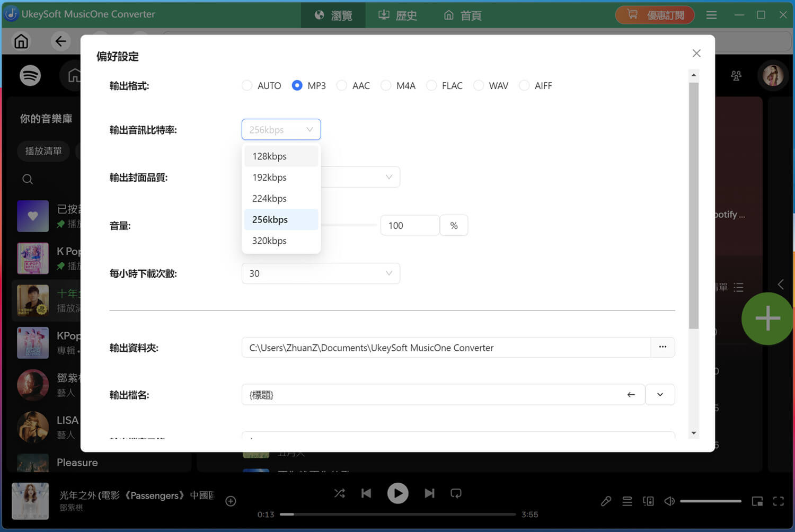Open the play queue list icon
The height and width of the screenshot is (532, 795).
pyautogui.click(x=627, y=501)
